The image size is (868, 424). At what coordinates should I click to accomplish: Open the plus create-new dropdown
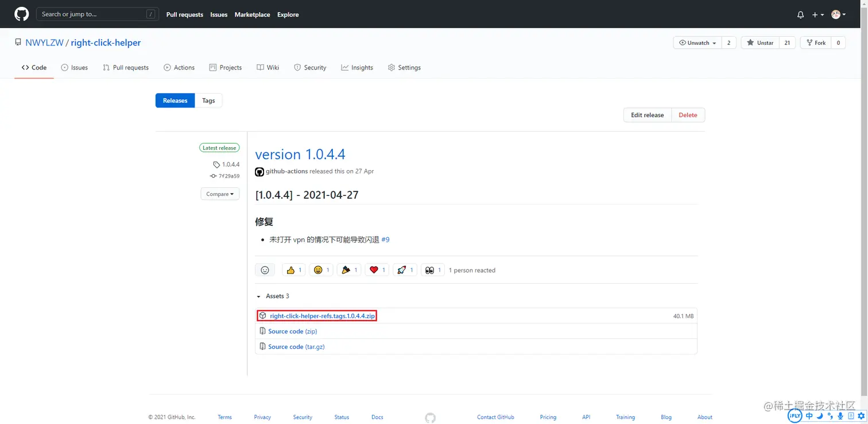[x=818, y=15]
